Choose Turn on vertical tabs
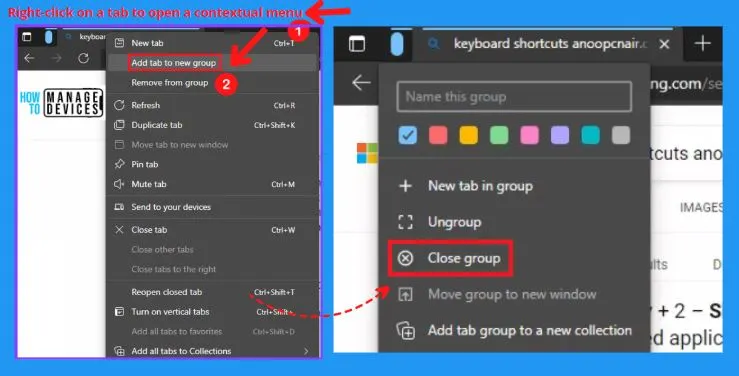739x376 pixels. [170, 311]
